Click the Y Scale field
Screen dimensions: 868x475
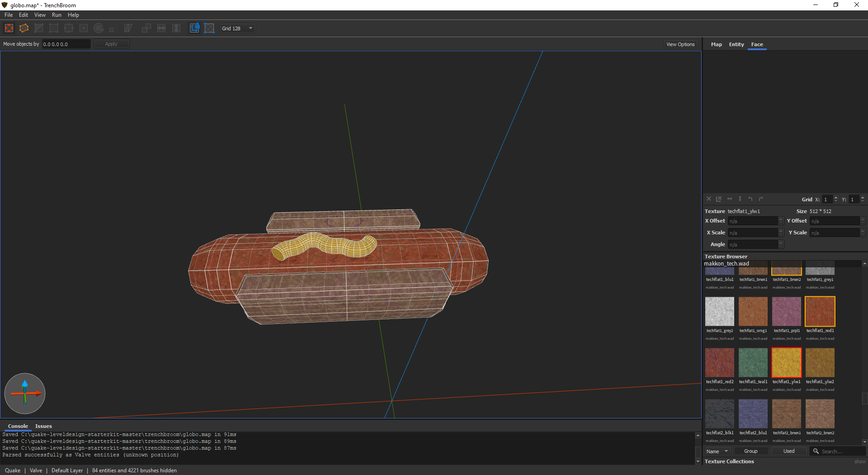pos(837,233)
